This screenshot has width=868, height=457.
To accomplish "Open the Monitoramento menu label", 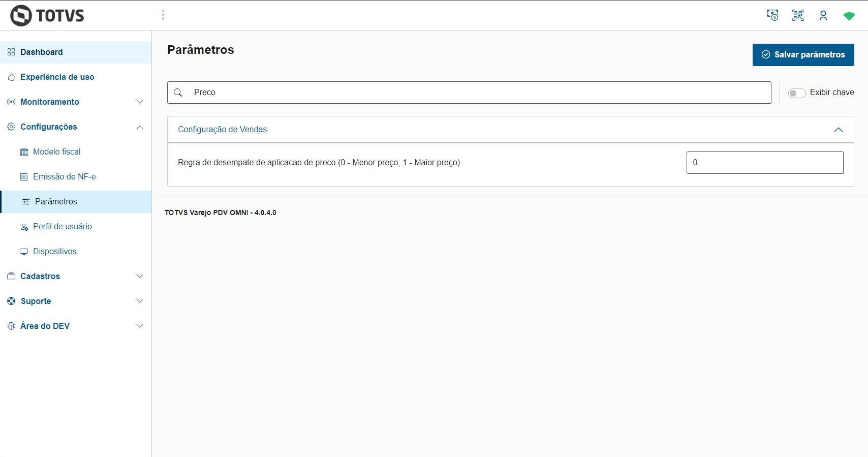I will [x=49, y=102].
